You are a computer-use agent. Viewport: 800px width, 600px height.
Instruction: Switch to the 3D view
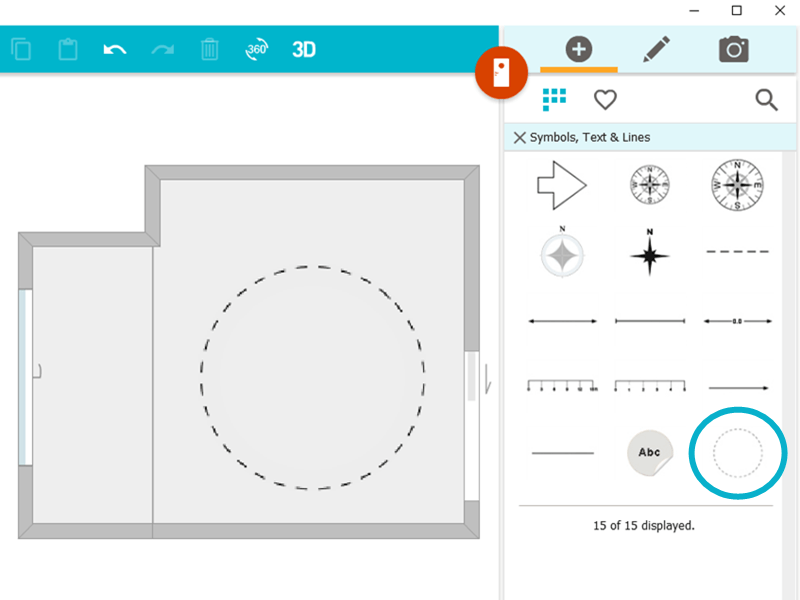click(303, 49)
